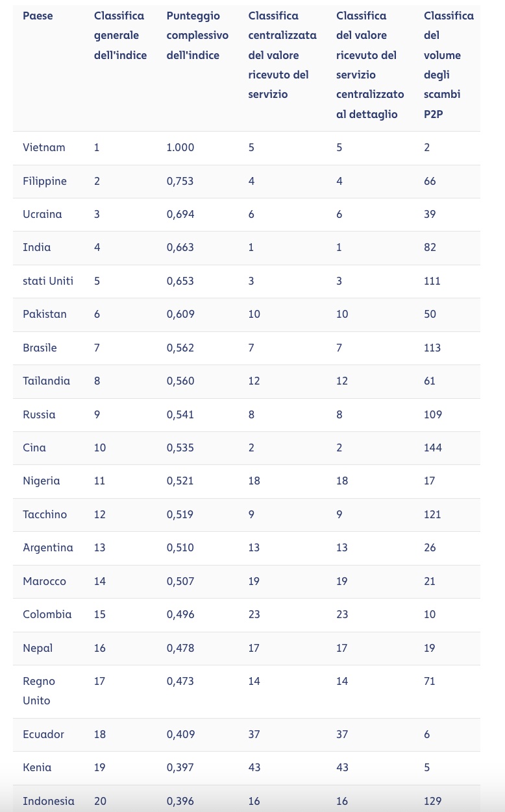Click Pakistan's overall score 0,609
505x812 pixels.
(180, 314)
